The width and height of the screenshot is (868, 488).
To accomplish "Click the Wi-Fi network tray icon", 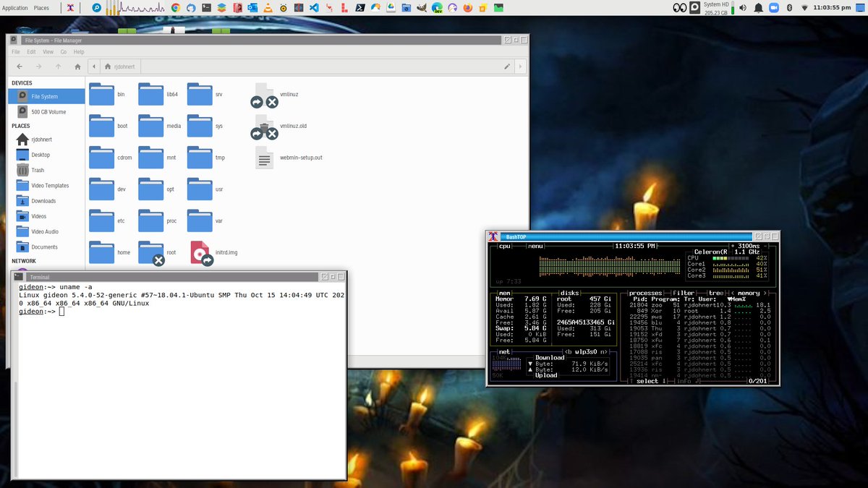I will (x=804, y=8).
